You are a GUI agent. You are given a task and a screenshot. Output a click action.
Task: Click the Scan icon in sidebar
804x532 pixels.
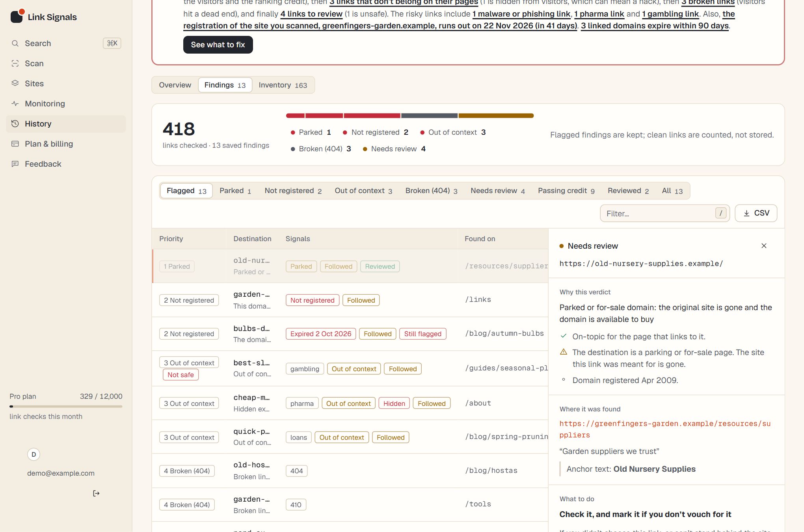click(15, 63)
